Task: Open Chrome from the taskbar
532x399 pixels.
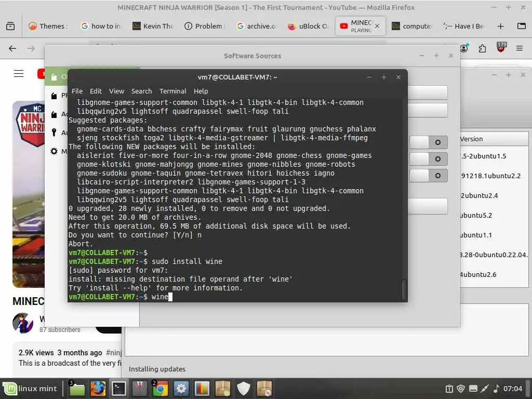Action: point(160,389)
